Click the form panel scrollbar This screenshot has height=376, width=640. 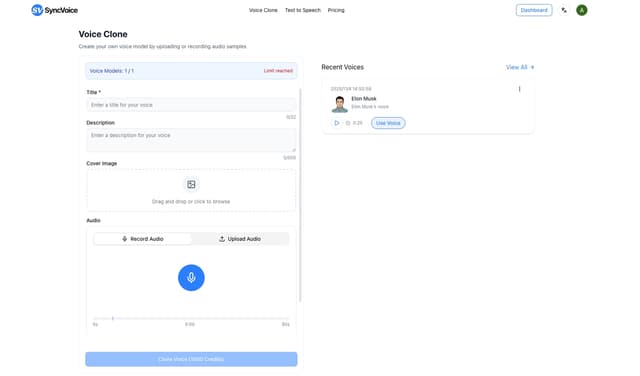tap(300, 195)
